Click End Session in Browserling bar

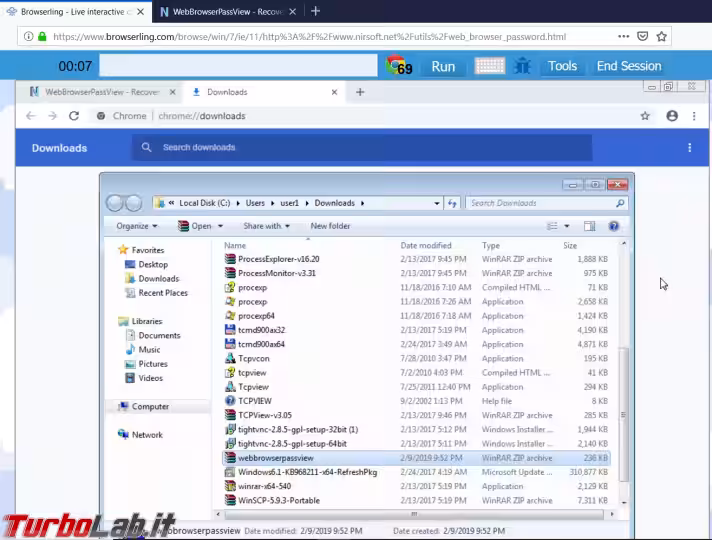tap(629, 66)
